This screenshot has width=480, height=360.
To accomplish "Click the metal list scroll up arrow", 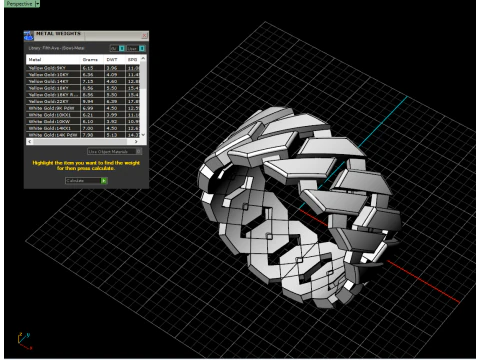I will (143, 58).
